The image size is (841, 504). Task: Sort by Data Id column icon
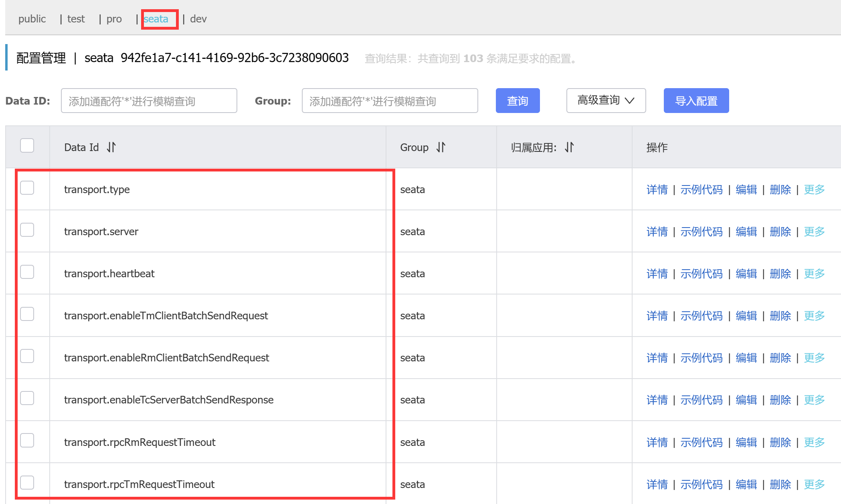tap(111, 147)
